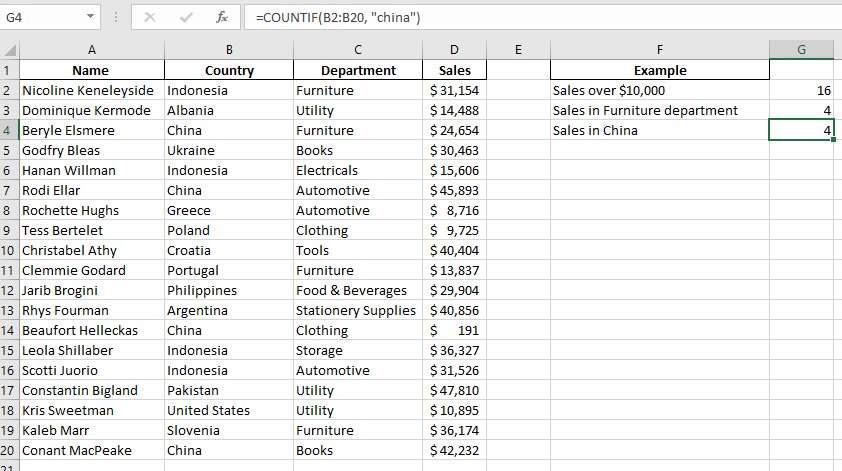Screen dimensions: 842x471
Task: Click the Enter formula checkmark icon
Action: (x=185, y=17)
